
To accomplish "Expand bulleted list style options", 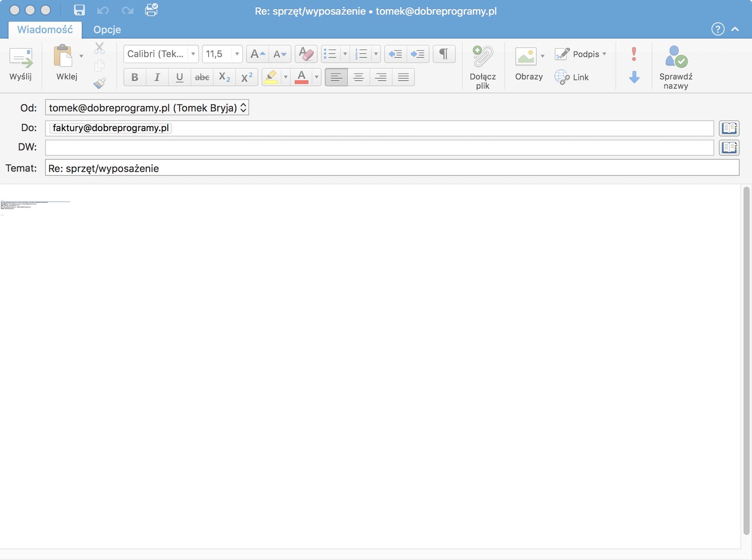I will click(x=345, y=54).
